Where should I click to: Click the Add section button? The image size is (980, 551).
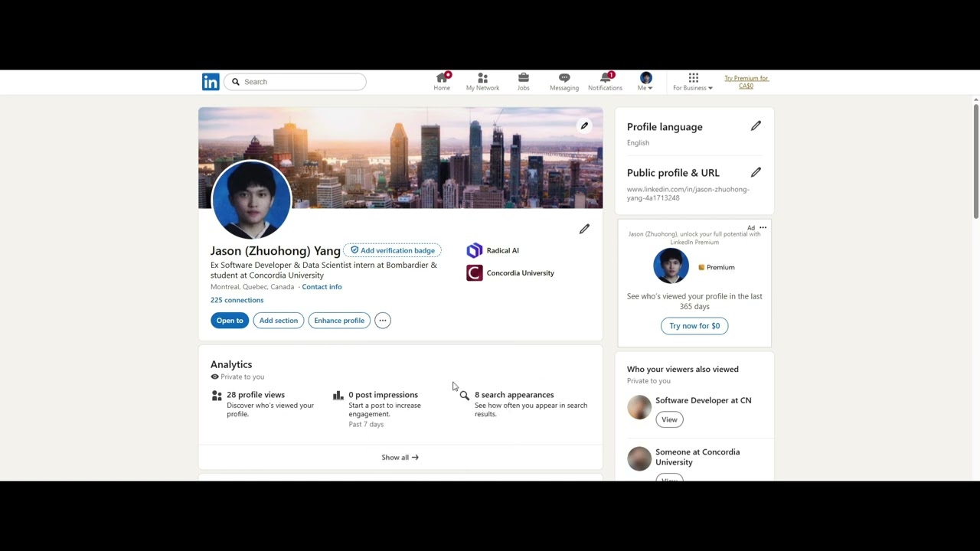[x=279, y=321]
